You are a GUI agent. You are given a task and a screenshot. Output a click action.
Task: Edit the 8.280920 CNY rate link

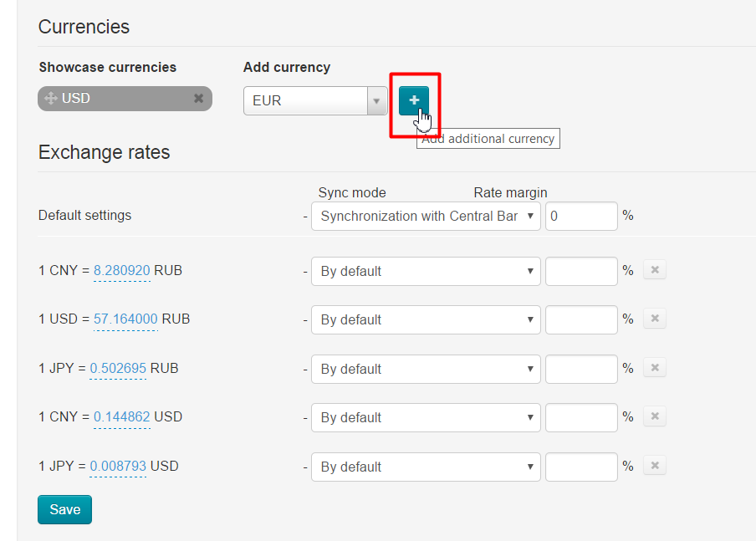coord(122,271)
